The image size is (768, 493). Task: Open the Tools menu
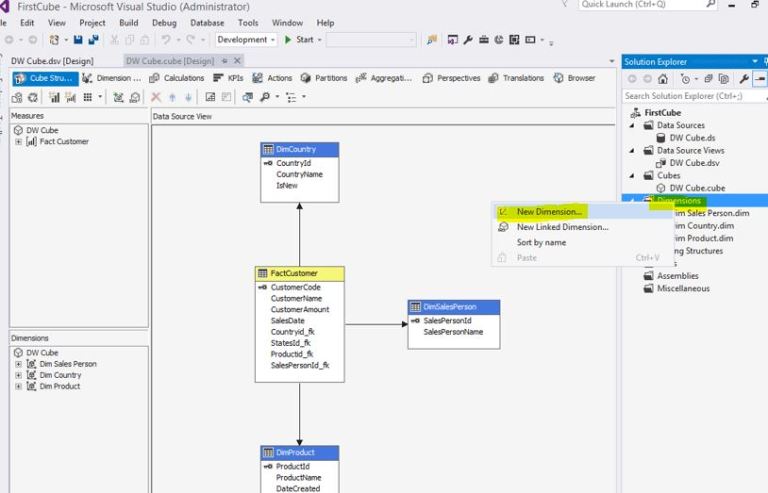248,23
